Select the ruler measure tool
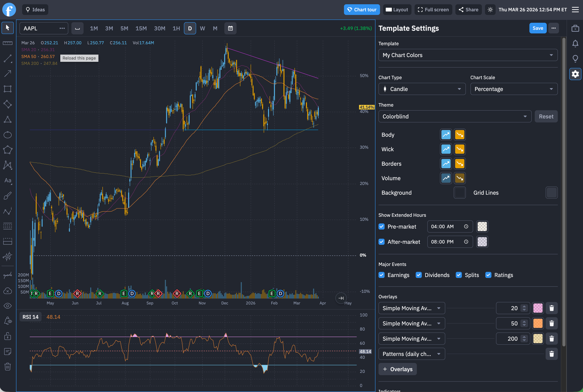Image resolution: width=583 pixels, height=392 pixels. [8, 43]
